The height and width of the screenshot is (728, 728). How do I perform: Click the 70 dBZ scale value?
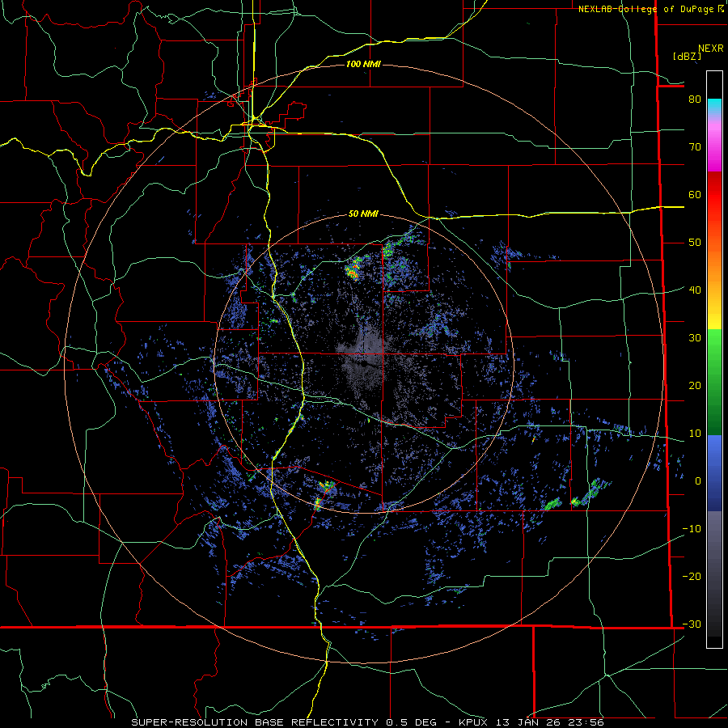695,147
